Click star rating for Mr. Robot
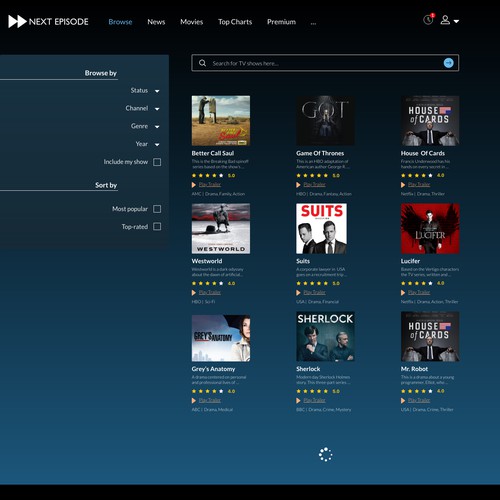Screen dimensions: 500x500 click(417, 391)
